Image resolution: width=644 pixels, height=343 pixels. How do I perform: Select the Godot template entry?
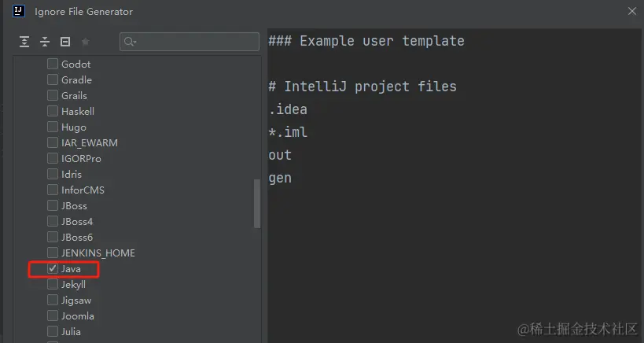point(75,65)
